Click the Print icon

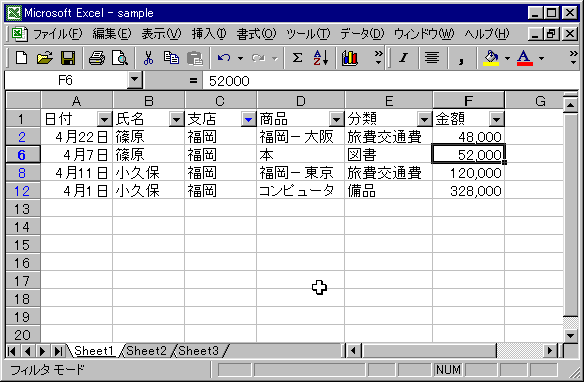[x=97, y=58]
